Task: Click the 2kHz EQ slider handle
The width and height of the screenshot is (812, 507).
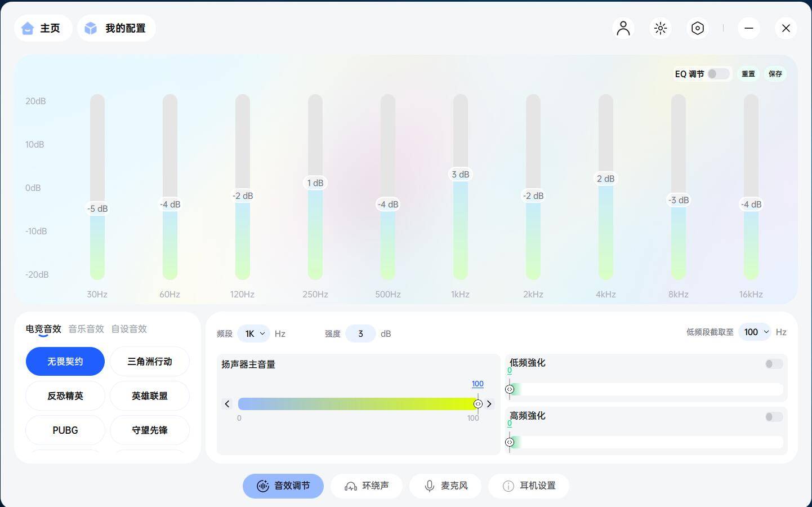Action: point(533,196)
